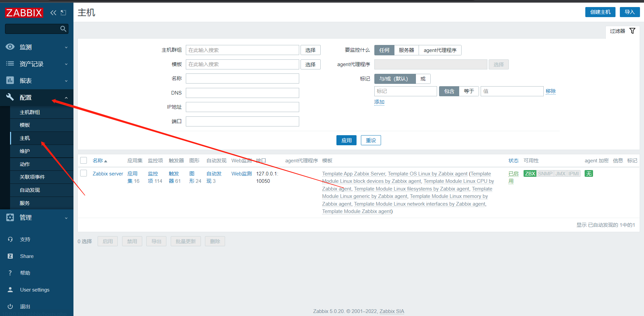Click the IP地址 filter input field
The image size is (644, 316).
click(x=243, y=107)
